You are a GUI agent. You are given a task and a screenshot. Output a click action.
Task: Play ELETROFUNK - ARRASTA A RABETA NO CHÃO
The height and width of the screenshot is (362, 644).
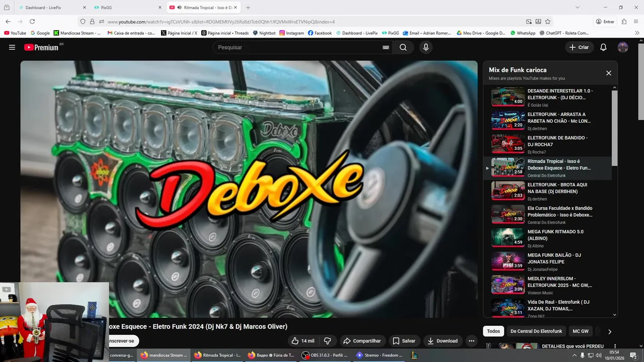pyautogui.click(x=548, y=121)
